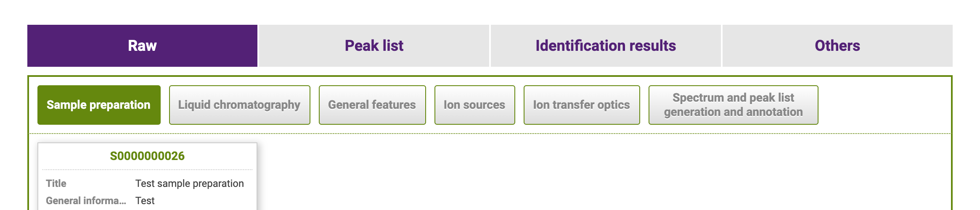Click the green S0000000026 card heading
Screen dimensions: 980x210
(147, 156)
